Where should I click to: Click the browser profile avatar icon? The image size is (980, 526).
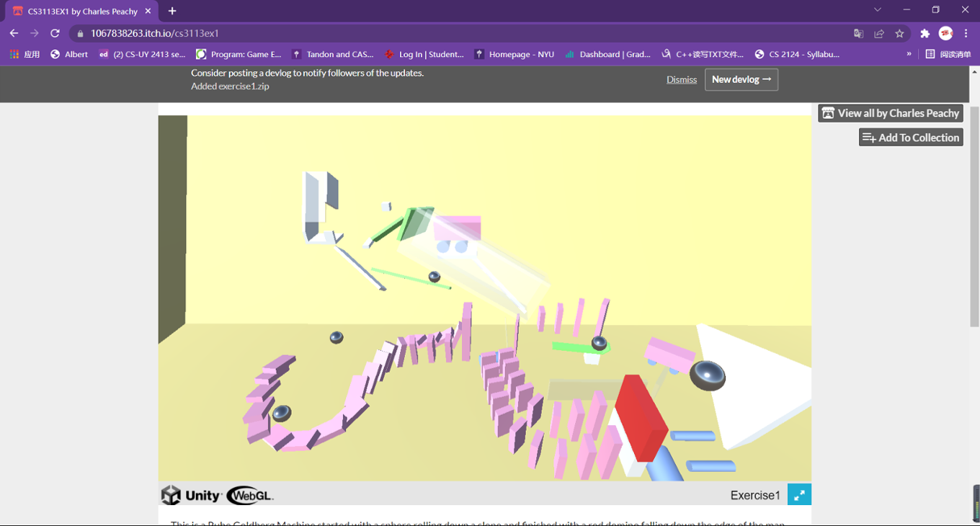click(x=945, y=33)
